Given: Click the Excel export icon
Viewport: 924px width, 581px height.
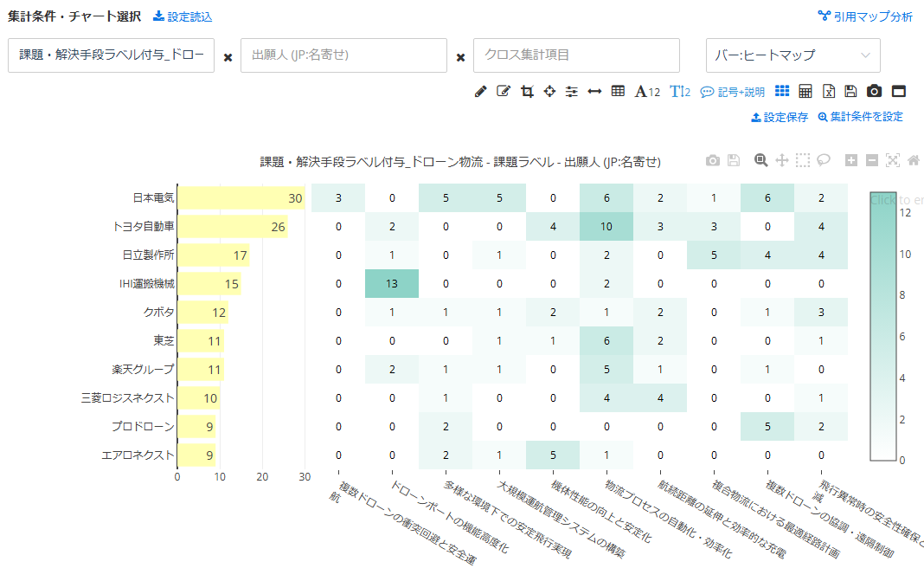Looking at the screenshot, I should tap(828, 92).
